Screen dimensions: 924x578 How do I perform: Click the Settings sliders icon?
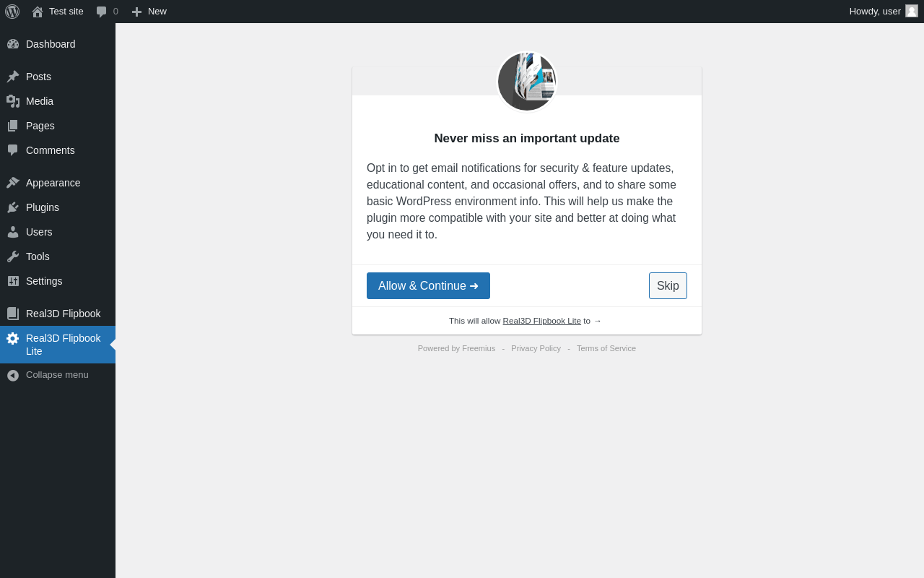tap(13, 281)
